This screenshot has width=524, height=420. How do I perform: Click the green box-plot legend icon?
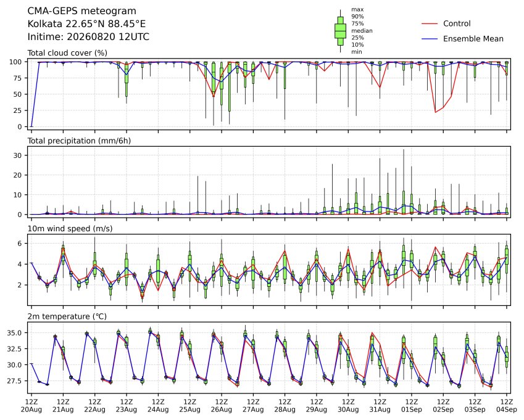tap(340, 31)
